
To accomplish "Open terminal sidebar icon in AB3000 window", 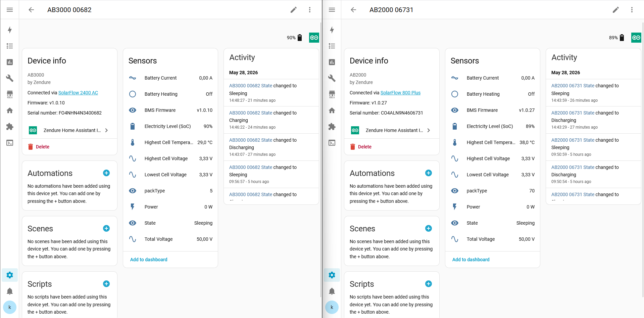I will pyautogui.click(x=10, y=143).
